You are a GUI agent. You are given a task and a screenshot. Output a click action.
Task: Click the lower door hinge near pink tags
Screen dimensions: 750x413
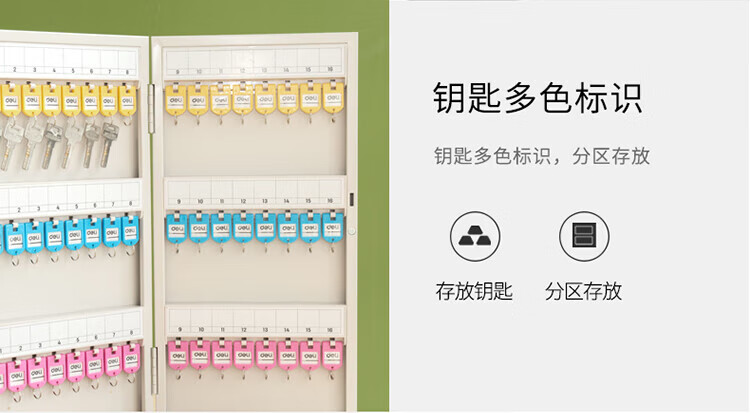(154, 371)
